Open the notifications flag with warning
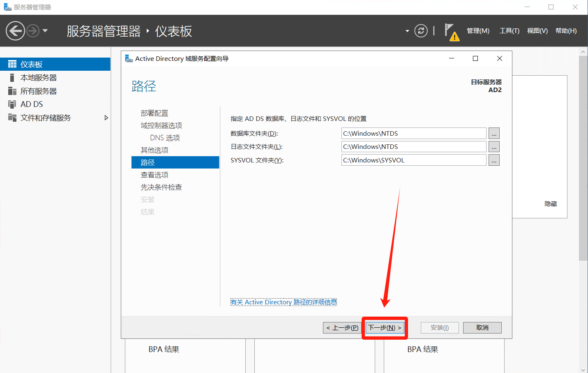The height and width of the screenshot is (373, 588). (451, 32)
